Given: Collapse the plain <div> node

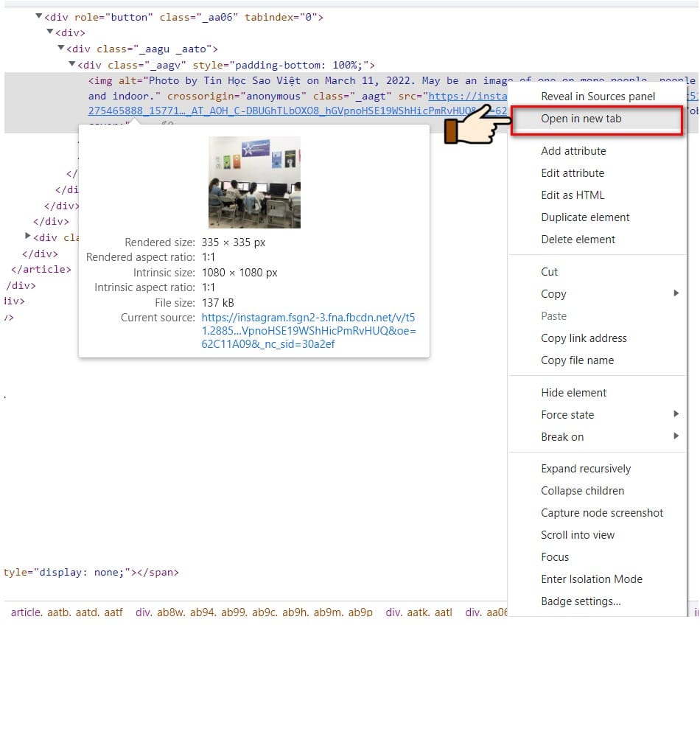Looking at the screenshot, I should coord(50,32).
